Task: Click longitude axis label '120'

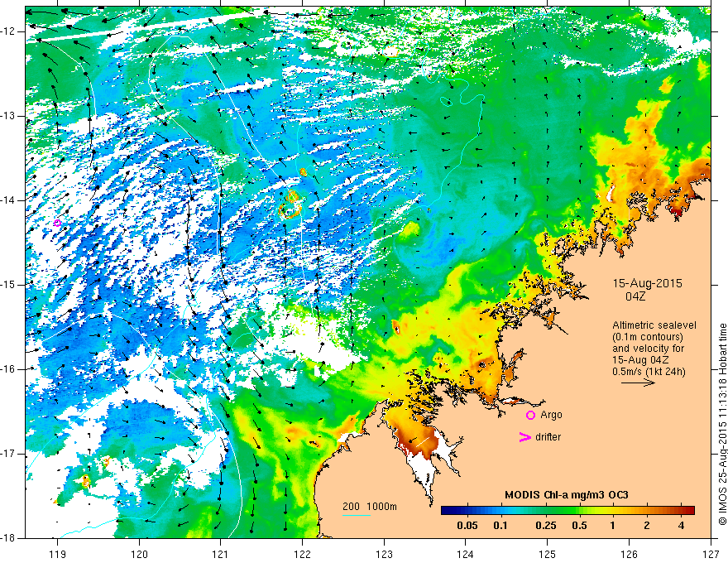Action: (x=139, y=554)
